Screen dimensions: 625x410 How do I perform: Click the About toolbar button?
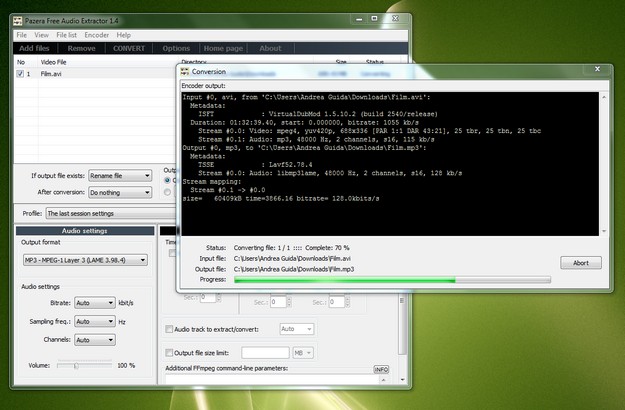(270, 48)
